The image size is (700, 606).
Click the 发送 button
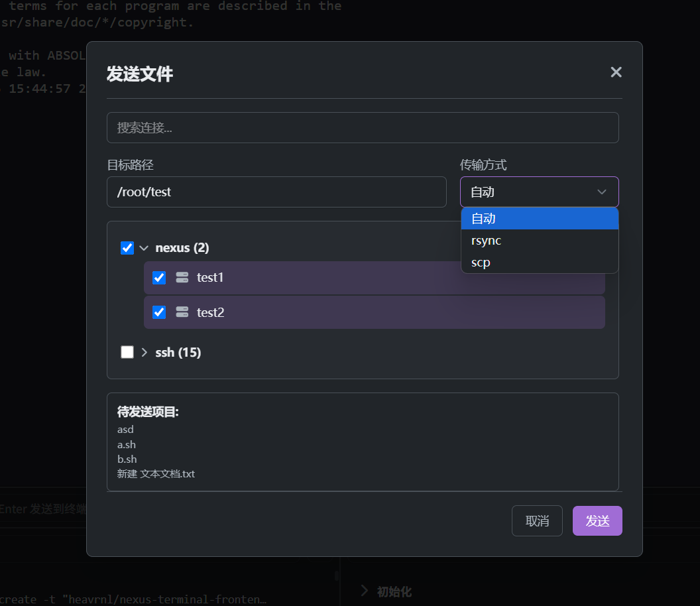(x=597, y=520)
